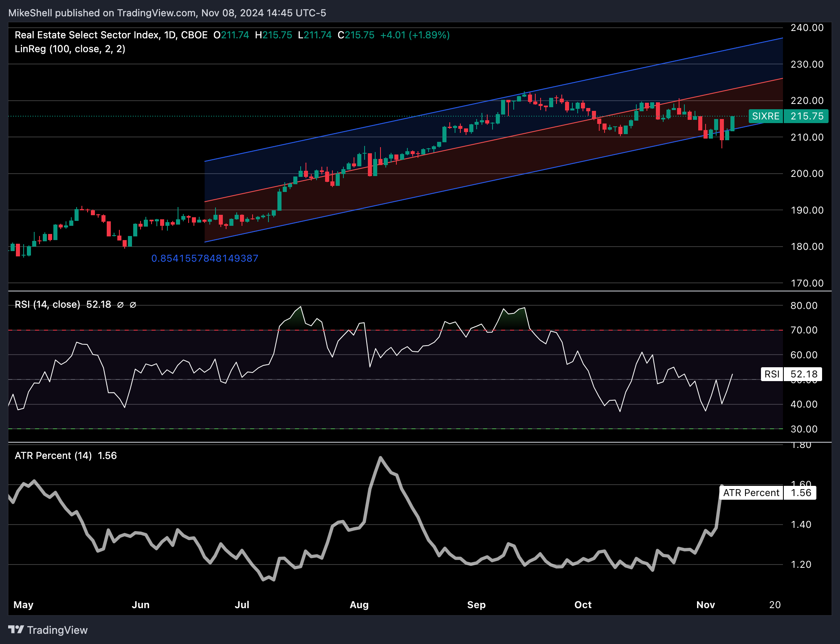The width and height of the screenshot is (840, 644).
Task: Click the first ∅ symbol beside RSI
Action: coord(120,305)
